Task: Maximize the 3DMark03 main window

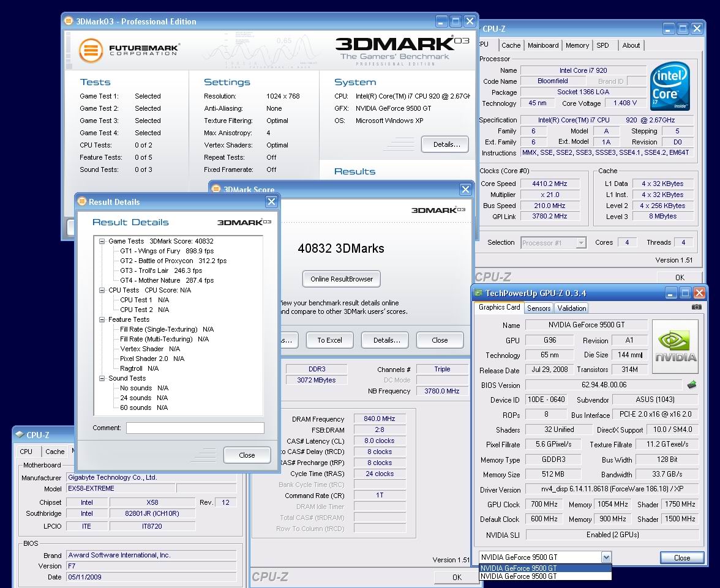Action: click(x=456, y=21)
